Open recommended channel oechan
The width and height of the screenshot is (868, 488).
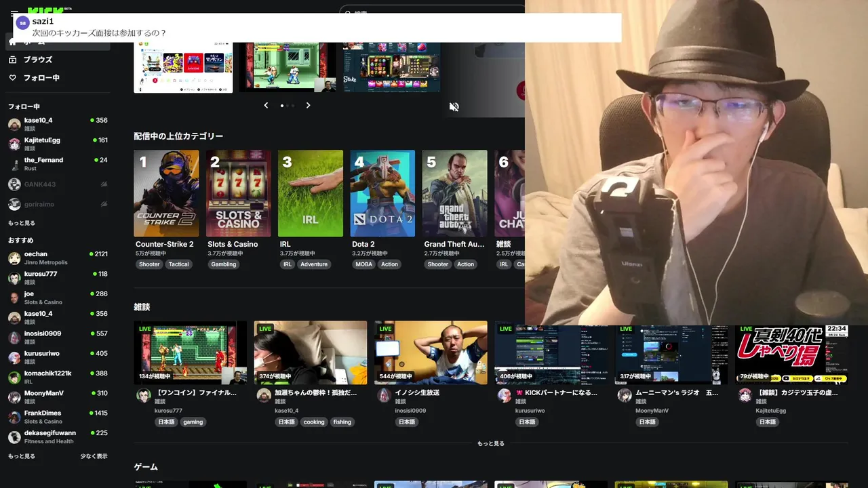click(x=57, y=258)
